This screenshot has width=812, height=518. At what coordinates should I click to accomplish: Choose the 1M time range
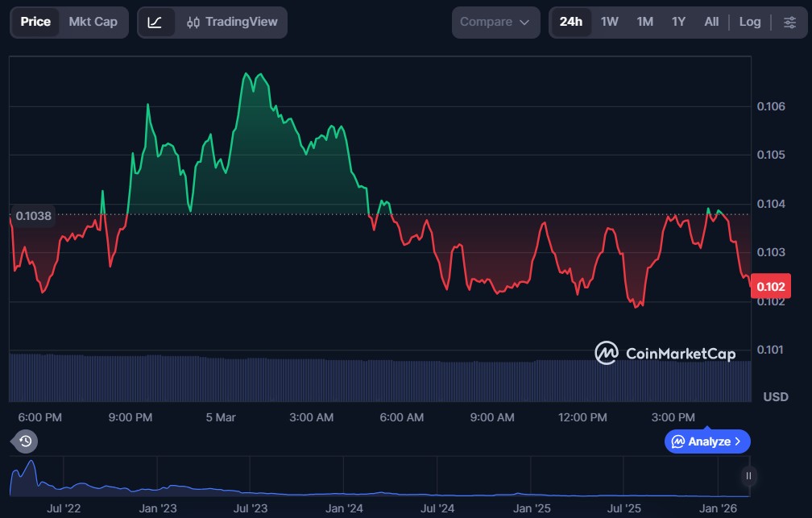[644, 23]
